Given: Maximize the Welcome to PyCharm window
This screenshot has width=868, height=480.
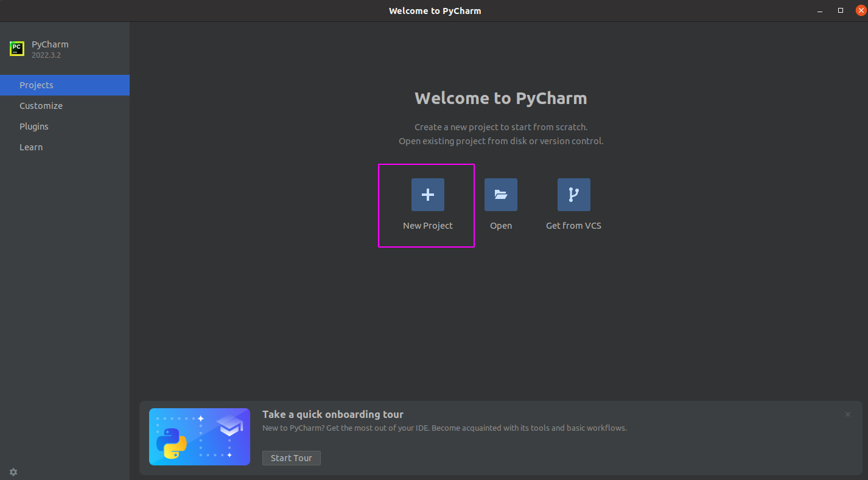Looking at the screenshot, I should tap(841, 10).
